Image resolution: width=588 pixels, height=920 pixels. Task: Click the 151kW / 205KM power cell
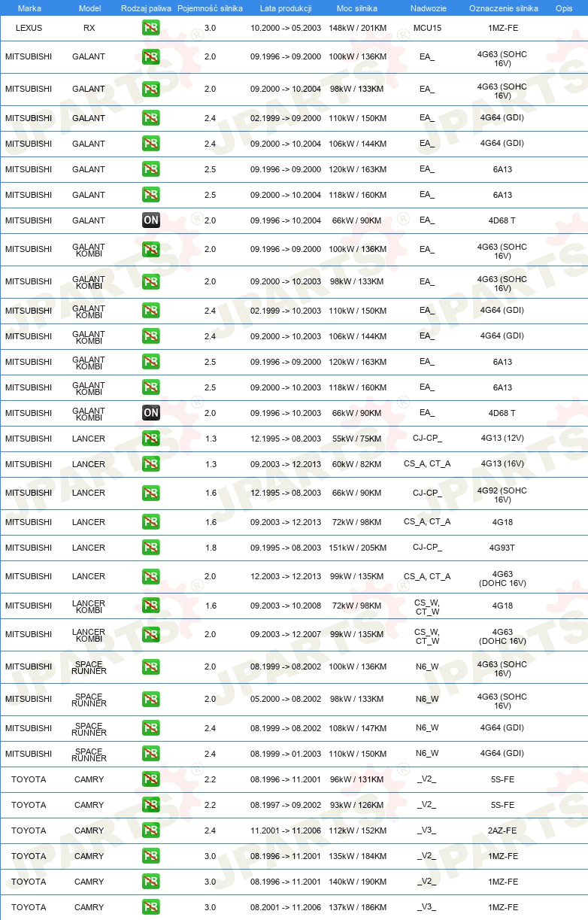tap(358, 548)
